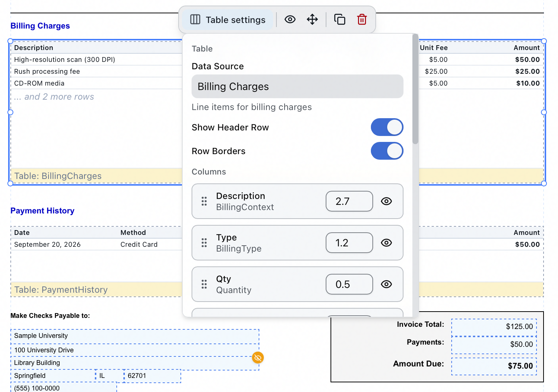Select the '(555) 100-0000' phone field
Screen dimensions: 558x392
point(64,388)
